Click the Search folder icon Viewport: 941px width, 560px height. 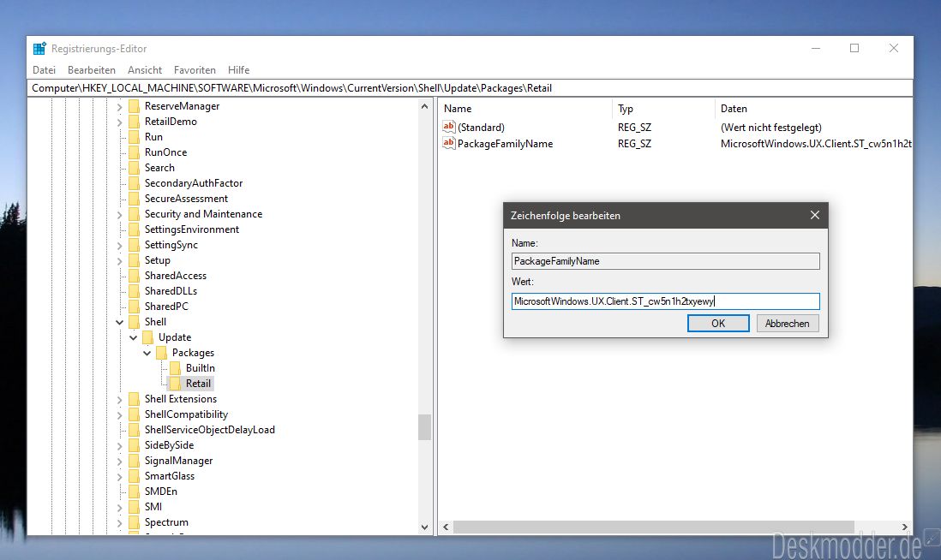[135, 168]
